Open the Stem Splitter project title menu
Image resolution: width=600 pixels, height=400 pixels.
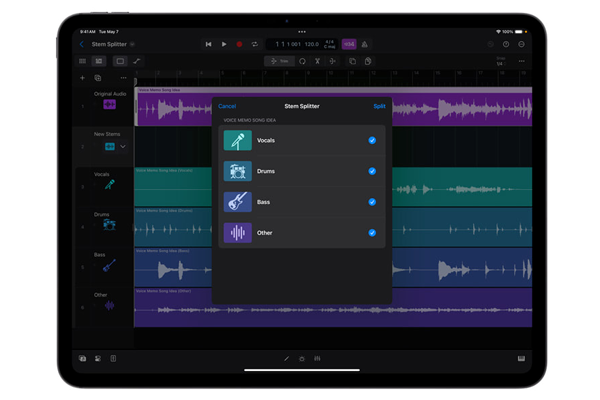(x=112, y=44)
